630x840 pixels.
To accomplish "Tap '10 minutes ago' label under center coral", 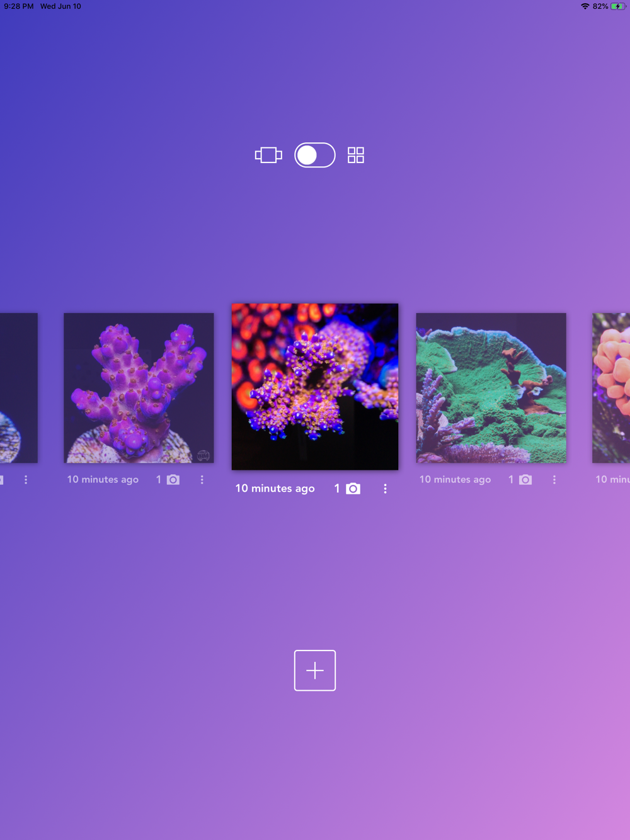I will (275, 489).
